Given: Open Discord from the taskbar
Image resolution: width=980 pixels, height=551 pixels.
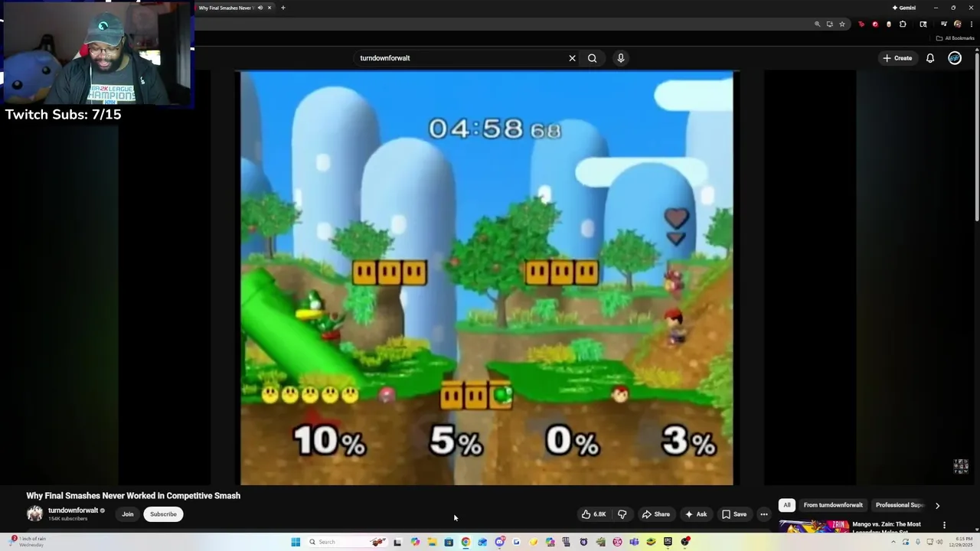Looking at the screenshot, I should click(500, 542).
